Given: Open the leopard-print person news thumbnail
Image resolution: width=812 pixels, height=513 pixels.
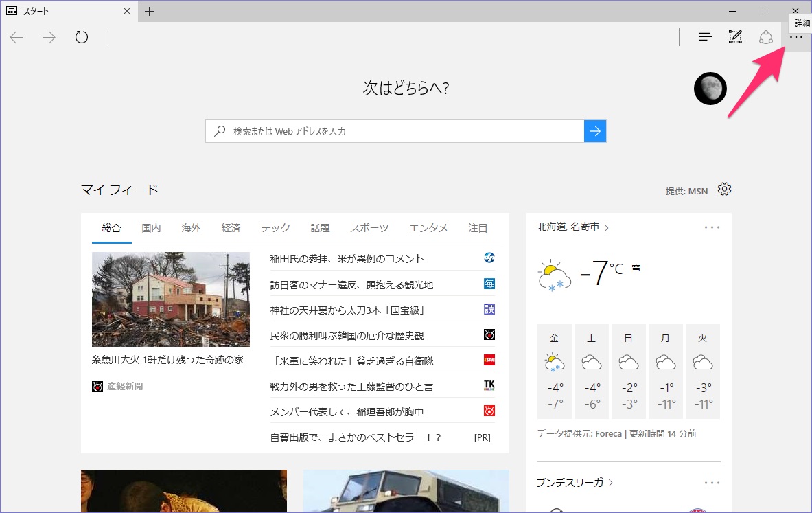Looking at the screenshot, I should [x=184, y=491].
